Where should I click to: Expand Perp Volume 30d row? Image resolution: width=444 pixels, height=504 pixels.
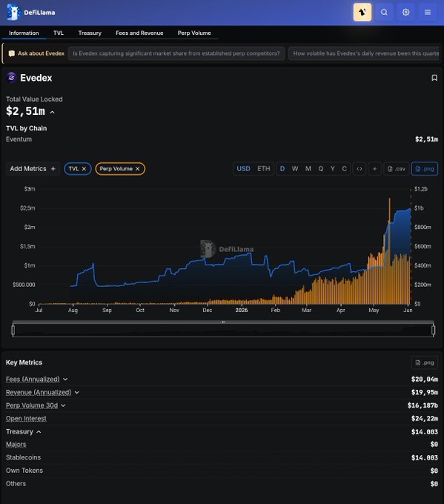click(x=63, y=405)
